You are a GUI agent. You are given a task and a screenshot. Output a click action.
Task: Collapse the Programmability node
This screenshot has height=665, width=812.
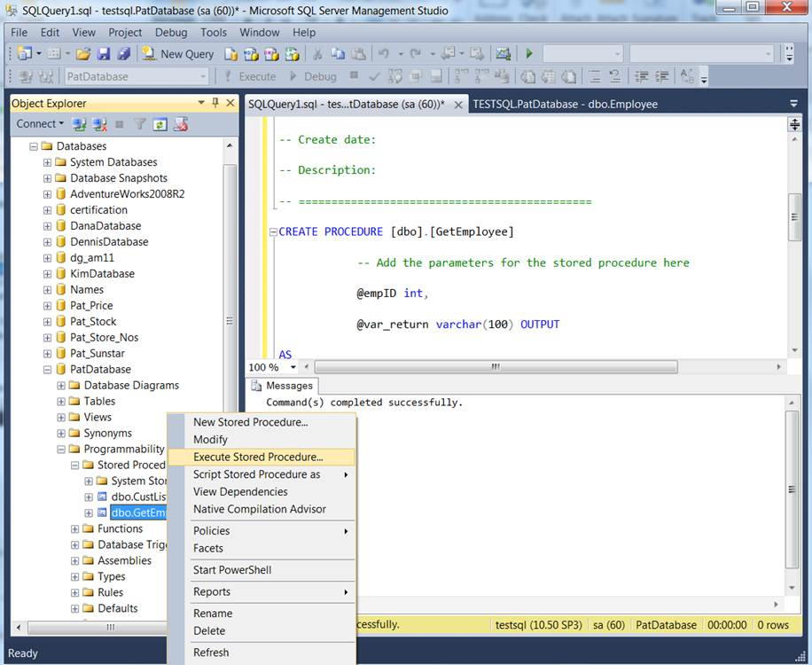click(x=61, y=450)
